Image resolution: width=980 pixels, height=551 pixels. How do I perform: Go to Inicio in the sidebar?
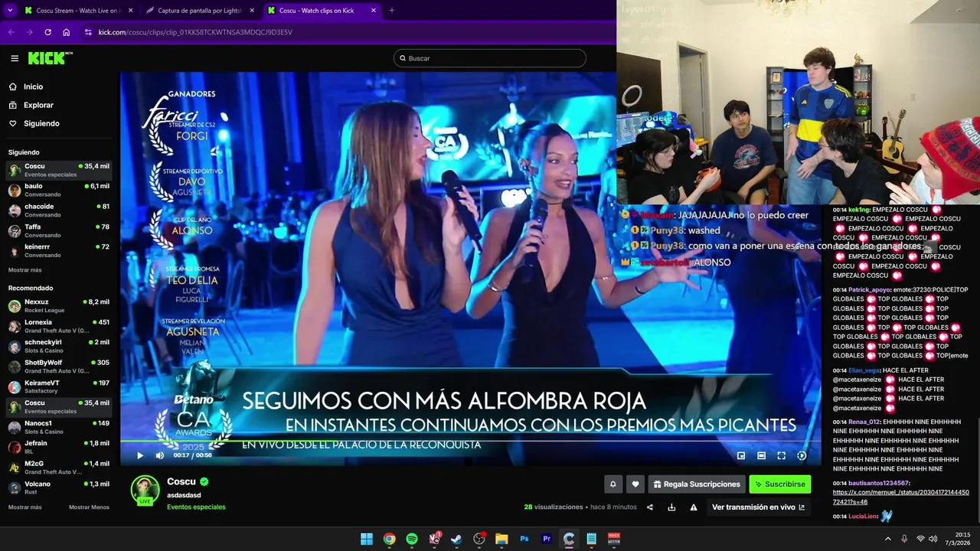click(x=33, y=86)
